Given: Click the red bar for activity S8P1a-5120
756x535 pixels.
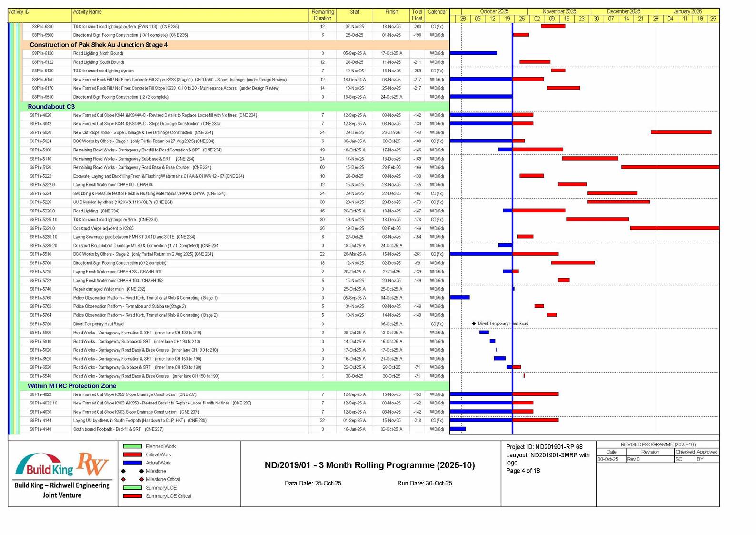Looking at the screenshot, I should click(x=669, y=167).
